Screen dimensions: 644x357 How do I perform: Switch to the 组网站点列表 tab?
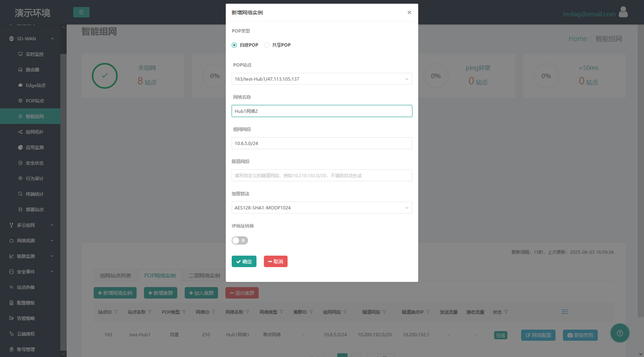click(115, 276)
